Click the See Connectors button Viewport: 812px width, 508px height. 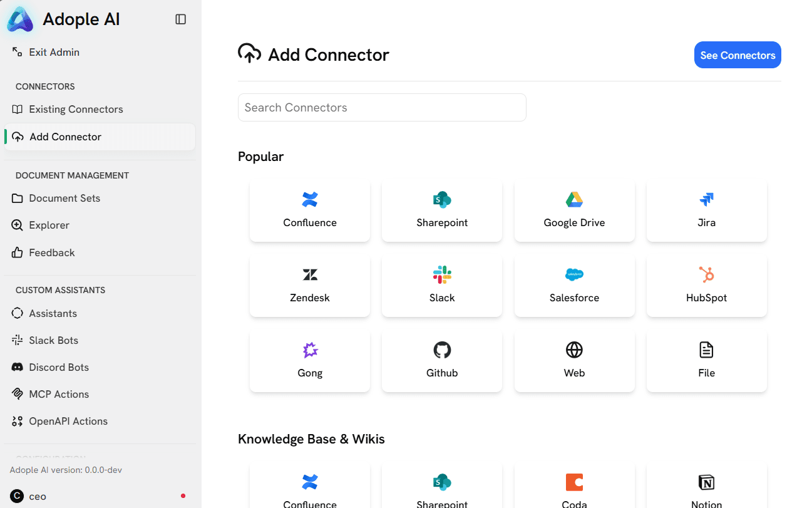[737, 55]
